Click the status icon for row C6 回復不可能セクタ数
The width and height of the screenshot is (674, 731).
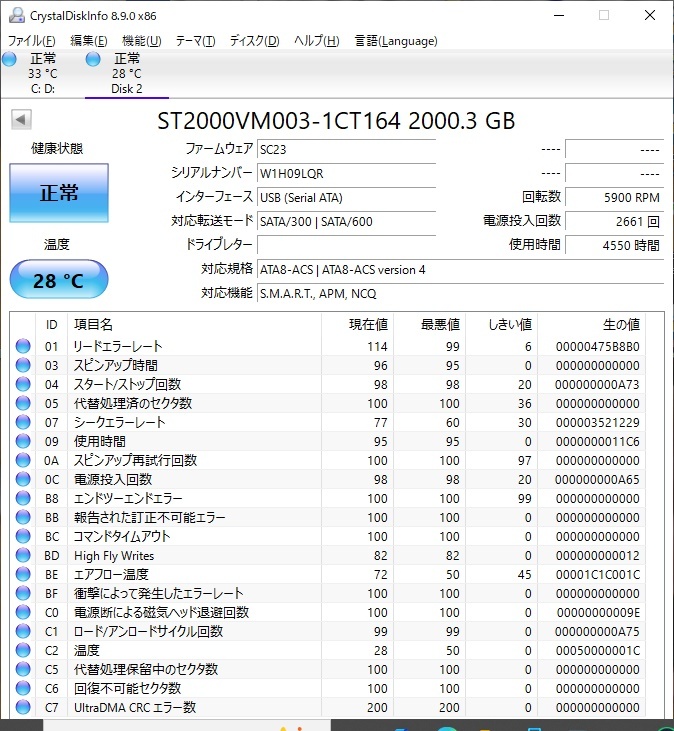23,688
